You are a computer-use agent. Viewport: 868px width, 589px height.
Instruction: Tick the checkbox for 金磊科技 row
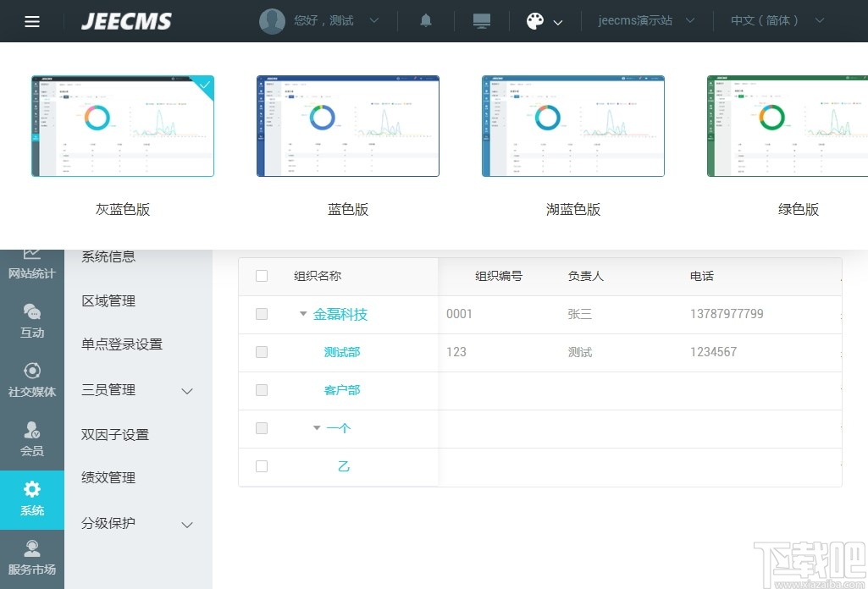tap(262, 314)
